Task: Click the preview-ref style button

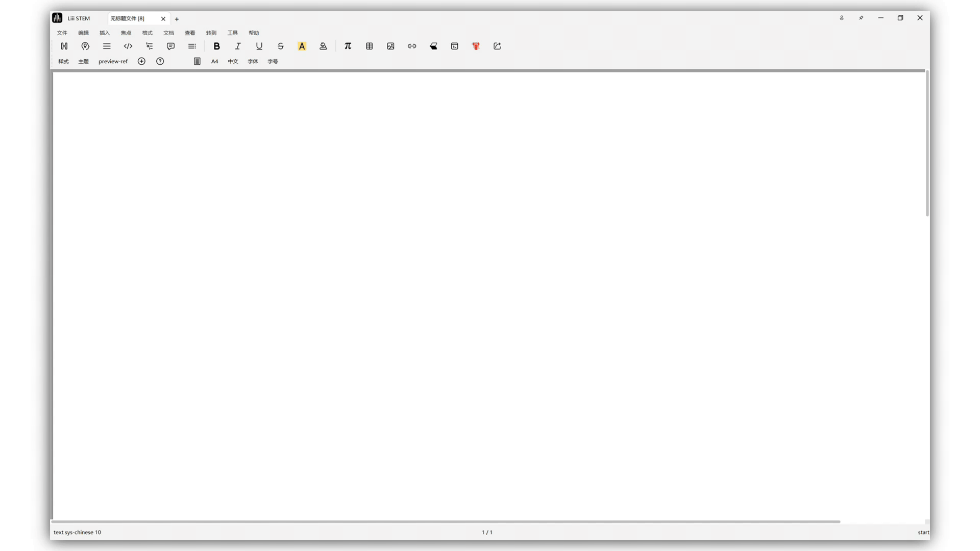Action: click(x=113, y=61)
